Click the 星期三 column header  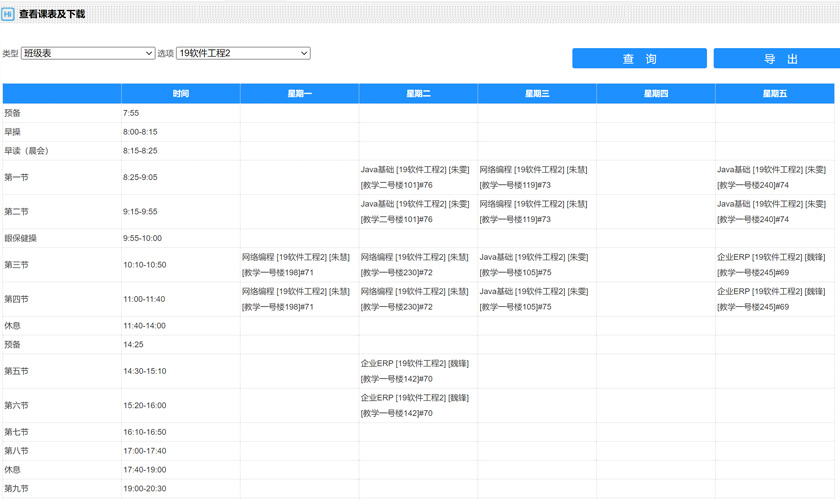pos(537,93)
